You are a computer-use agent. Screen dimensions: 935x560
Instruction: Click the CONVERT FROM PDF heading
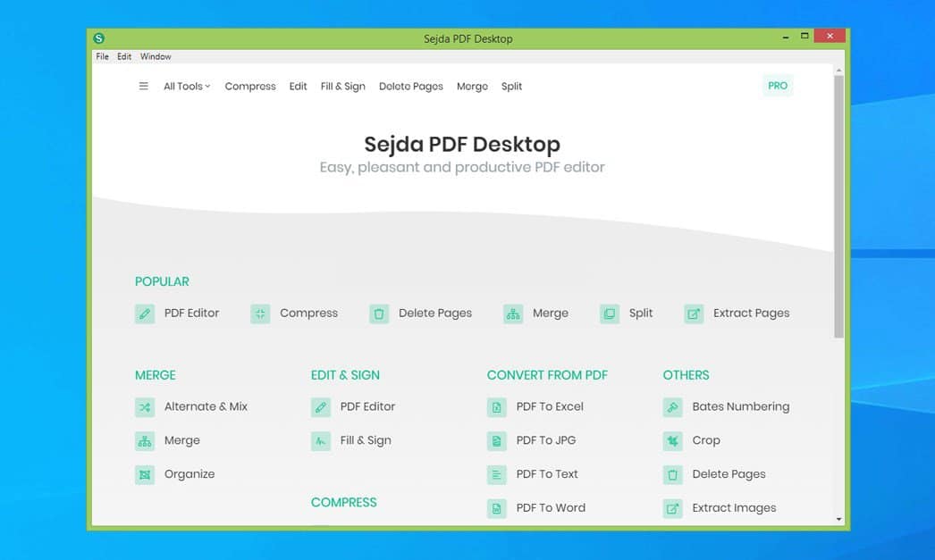pyautogui.click(x=547, y=375)
